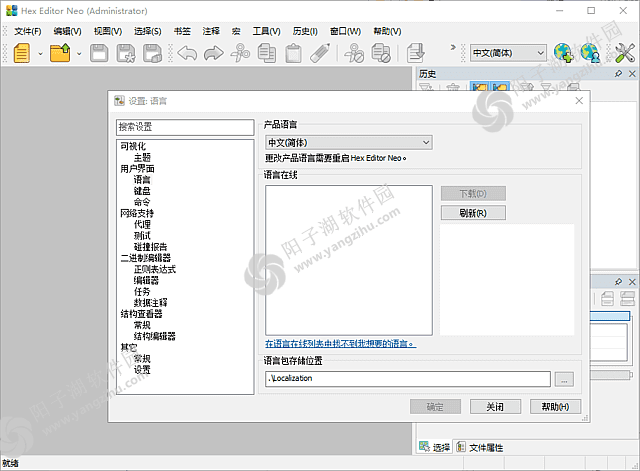The width and height of the screenshot is (640, 471).
Task: Open the 历史(I) menu
Action: tap(305, 31)
